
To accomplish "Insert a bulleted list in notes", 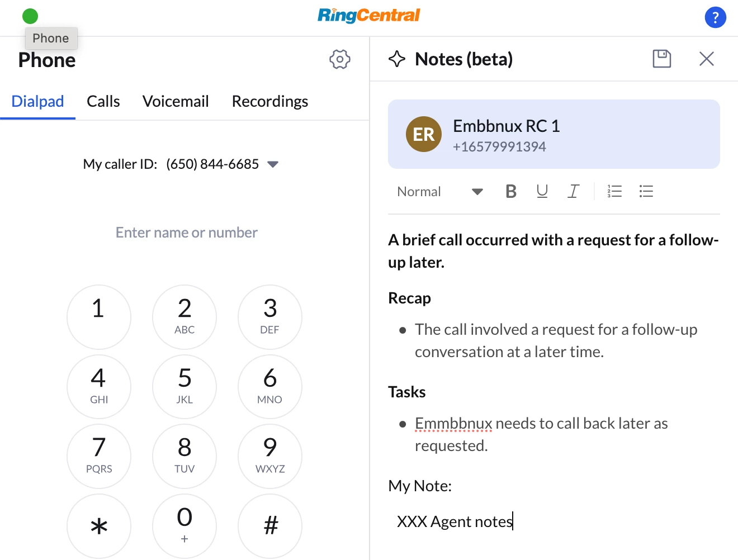I will point(646,191).
